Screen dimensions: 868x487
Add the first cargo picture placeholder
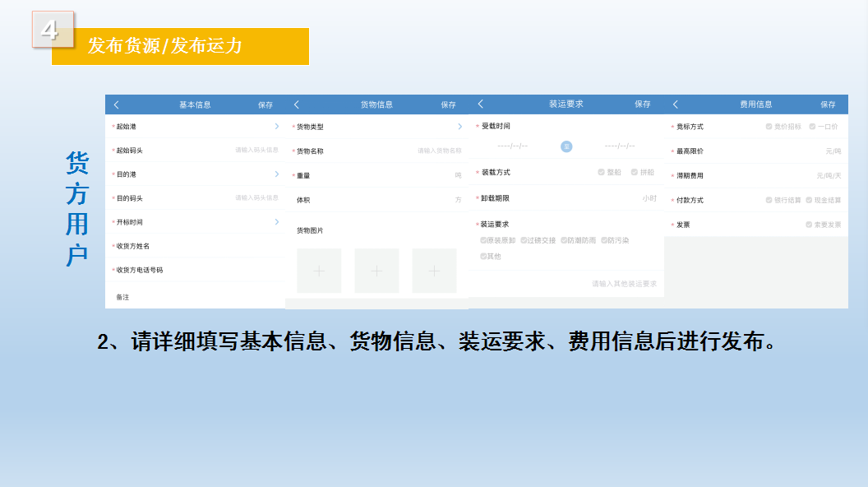319,271
